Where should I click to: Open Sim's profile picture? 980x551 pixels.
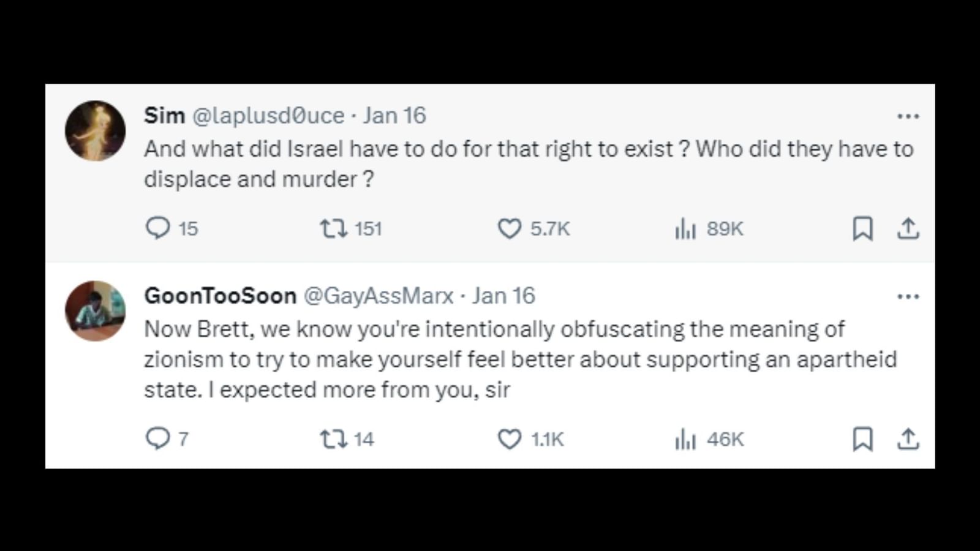point(96,131)
